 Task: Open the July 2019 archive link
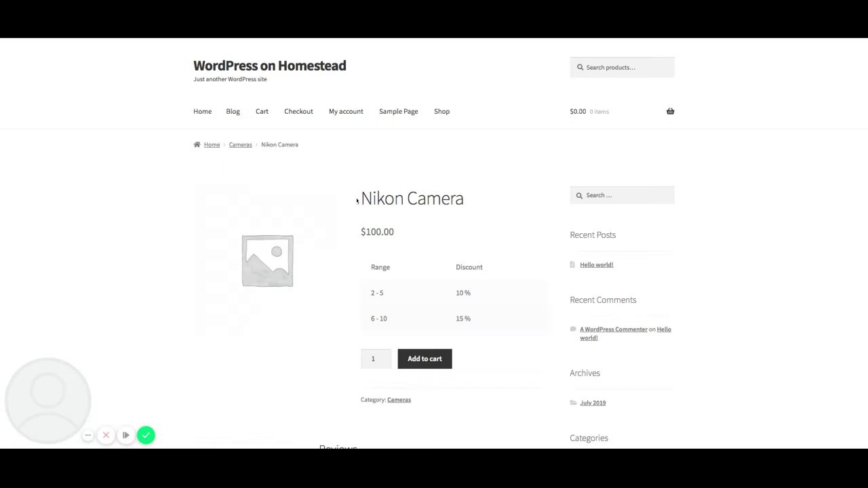(593, 403)
